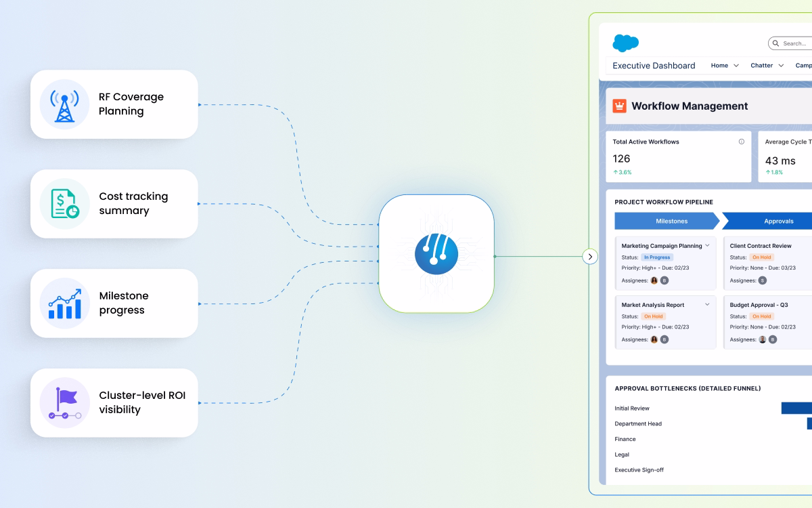Click the Market Analysis Report card title
The height and width of the screenshot is (508, 812).
653,305
